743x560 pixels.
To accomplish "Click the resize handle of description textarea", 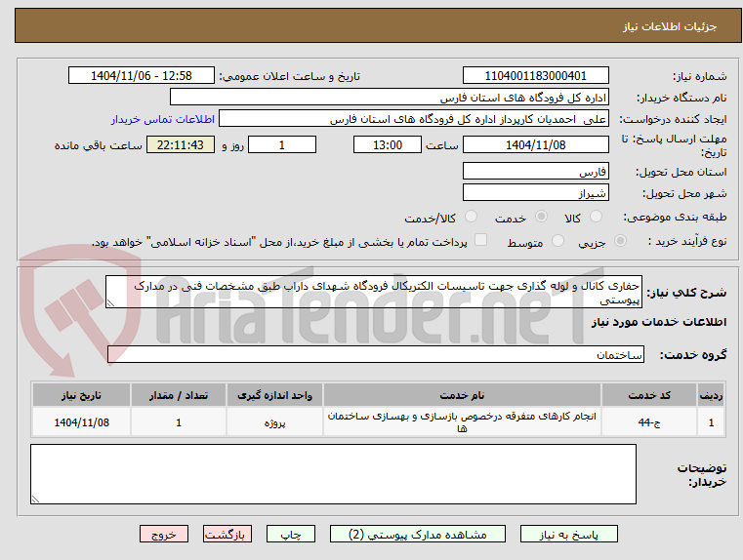I will click(110, 303).
